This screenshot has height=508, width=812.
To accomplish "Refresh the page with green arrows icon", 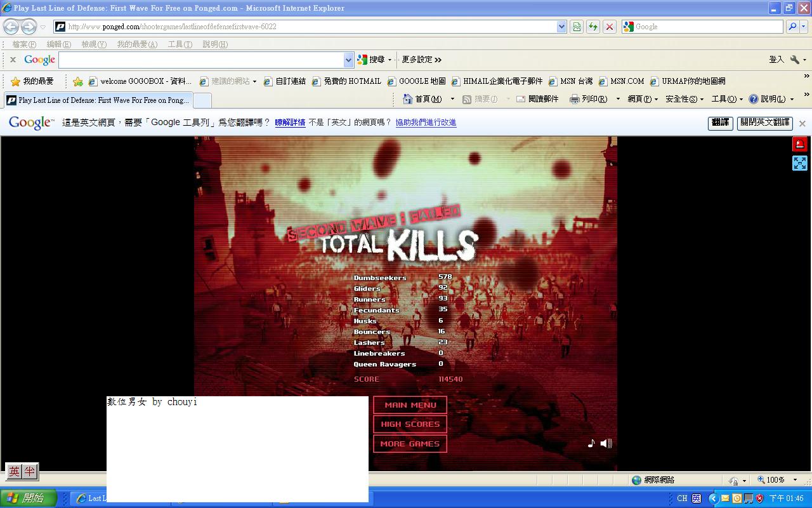I will click(593, 27).
